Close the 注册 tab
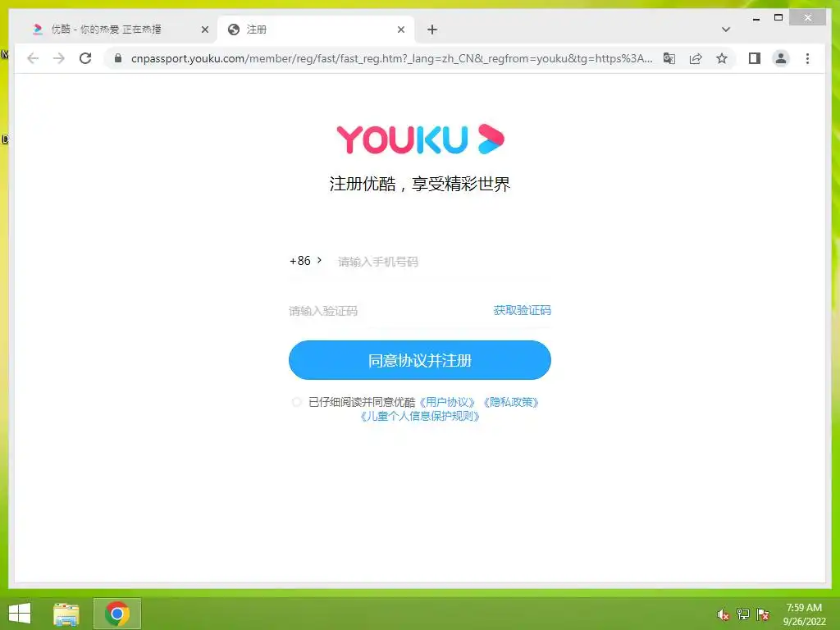The width and height of the screenshot is (840, 630). (x=400, y=30)
